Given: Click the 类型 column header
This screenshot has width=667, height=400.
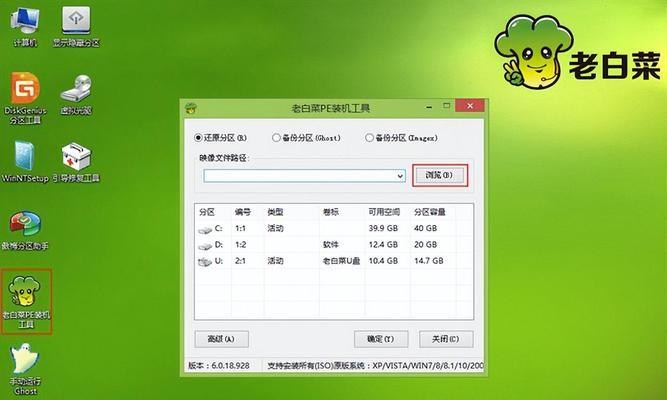Looking at the screenshot, I should 275,212.
